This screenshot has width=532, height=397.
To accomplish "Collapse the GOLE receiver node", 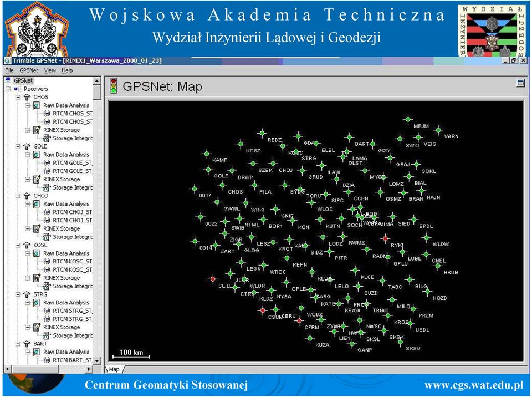I will tap(18, 146).
